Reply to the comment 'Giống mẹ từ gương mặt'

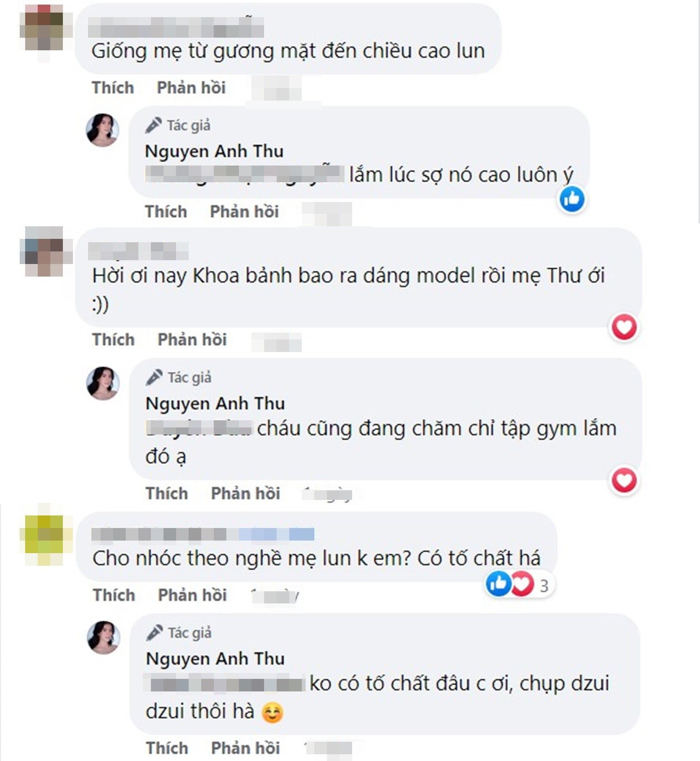pos(191,88)
